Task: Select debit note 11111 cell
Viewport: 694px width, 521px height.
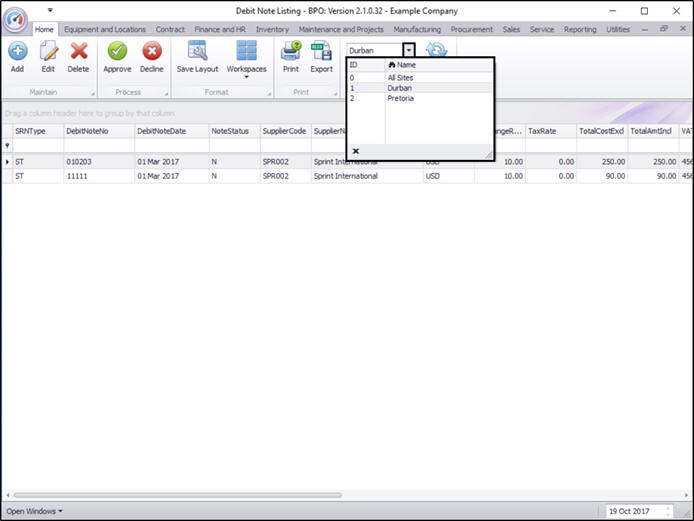Action: click(x=99, y=176)
